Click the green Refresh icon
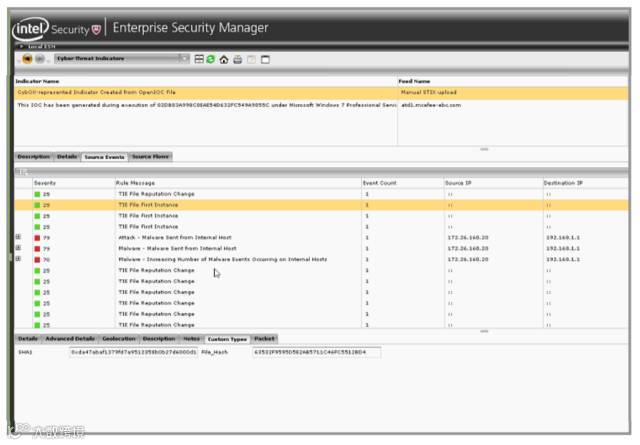The height and width of the screenshot is (445, 640). (x=211, y=60)
